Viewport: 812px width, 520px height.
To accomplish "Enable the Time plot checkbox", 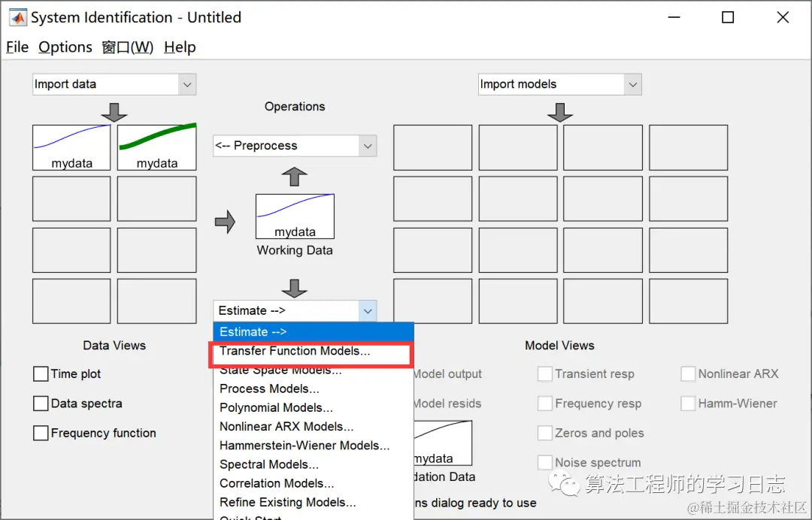I will (41, 373).
